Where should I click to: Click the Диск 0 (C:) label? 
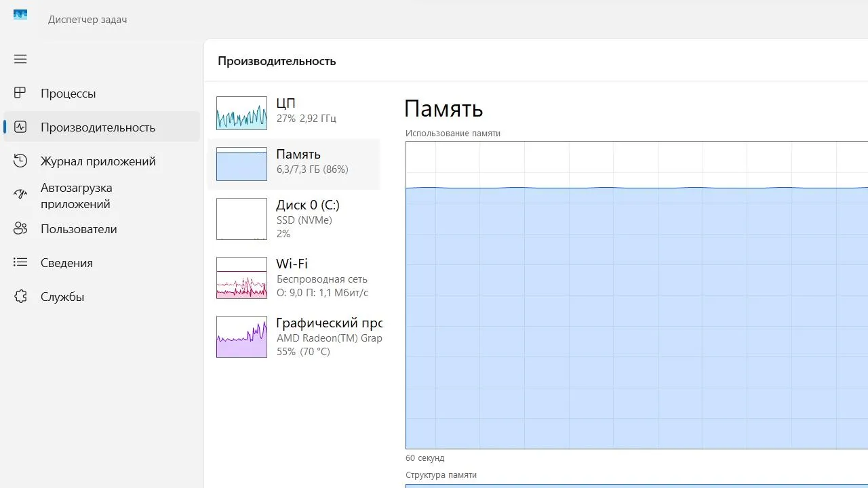tap(308, 205)
